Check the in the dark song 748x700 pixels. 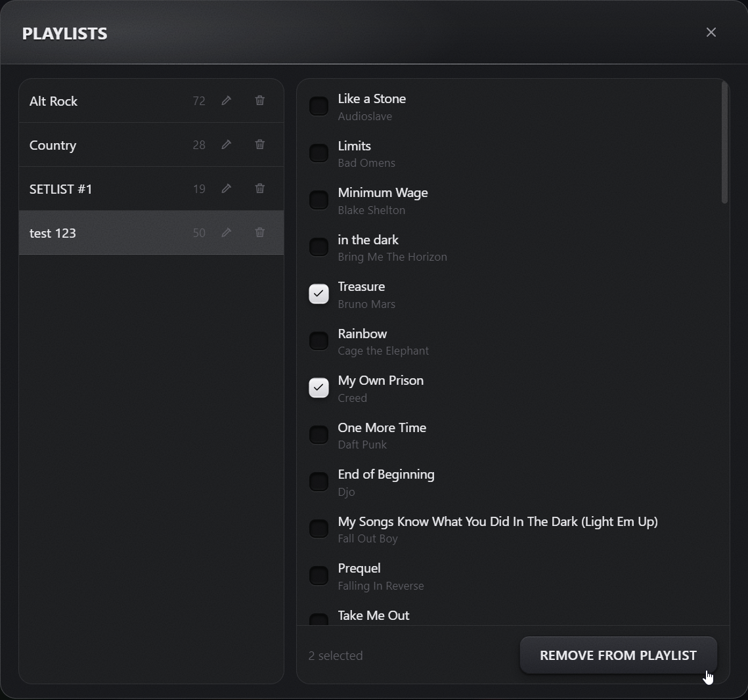319,247
